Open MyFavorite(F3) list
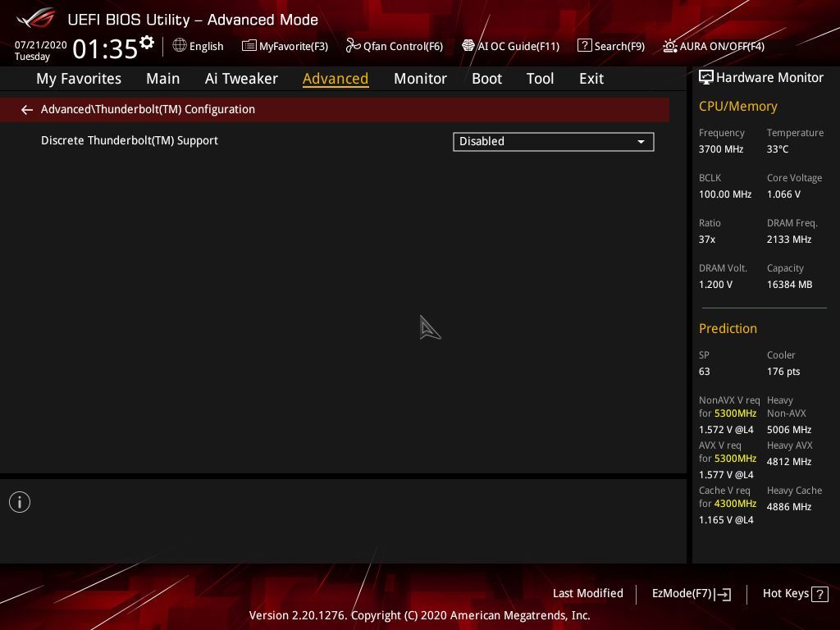 [285, 46]
